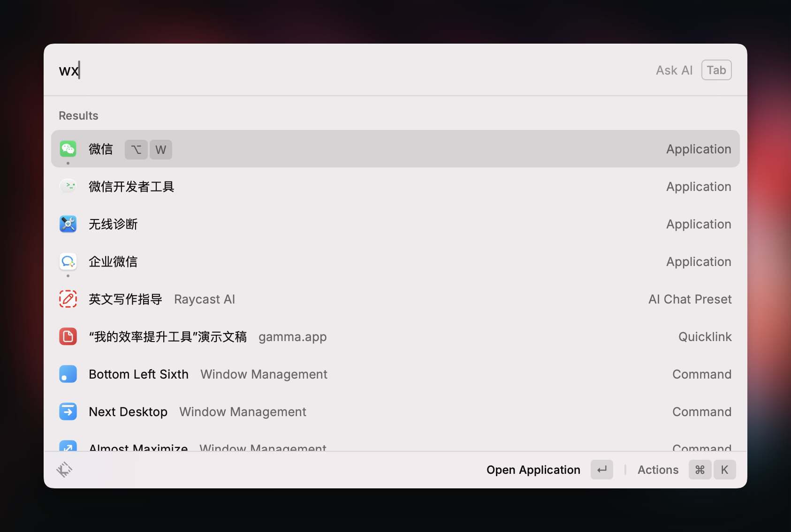This screenshot has width=791, height=532.
Task: Click the Raycast logo in the bottom bar
Action: point(65,469)
